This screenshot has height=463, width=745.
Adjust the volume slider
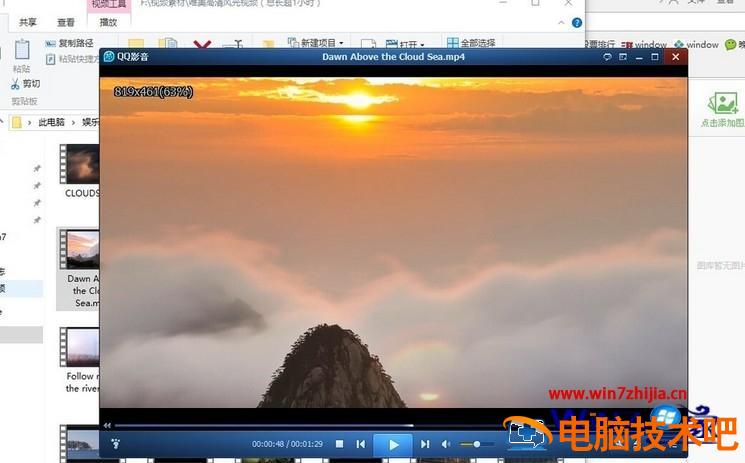[476, 444]
